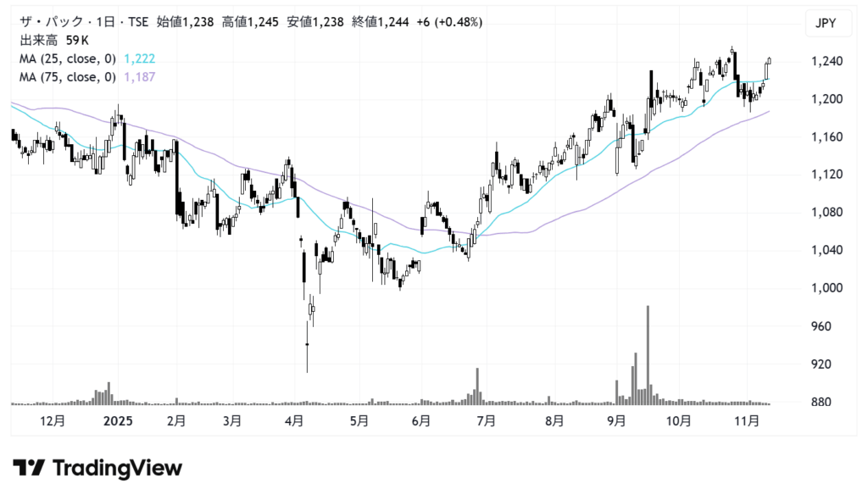
Task: Open the TradingView wordmark link
Action: click(x=117, y=468)
